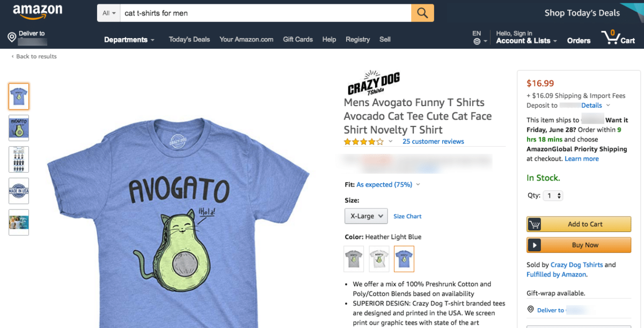
Task: Click into the search text field
Action: click(265, 13)
